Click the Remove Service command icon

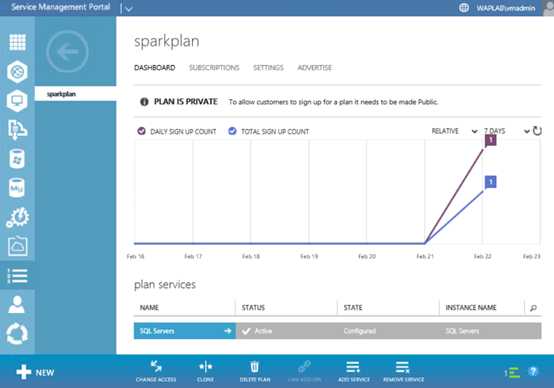coord(403,367)
